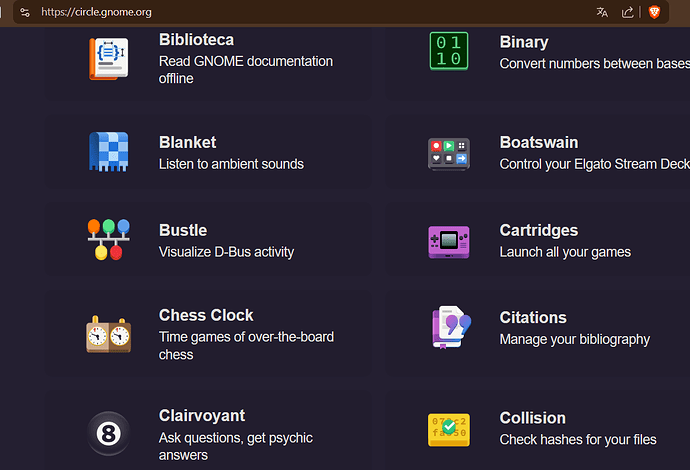Click the share page icon
Screen dimensions: 690x470
(628, 12)
